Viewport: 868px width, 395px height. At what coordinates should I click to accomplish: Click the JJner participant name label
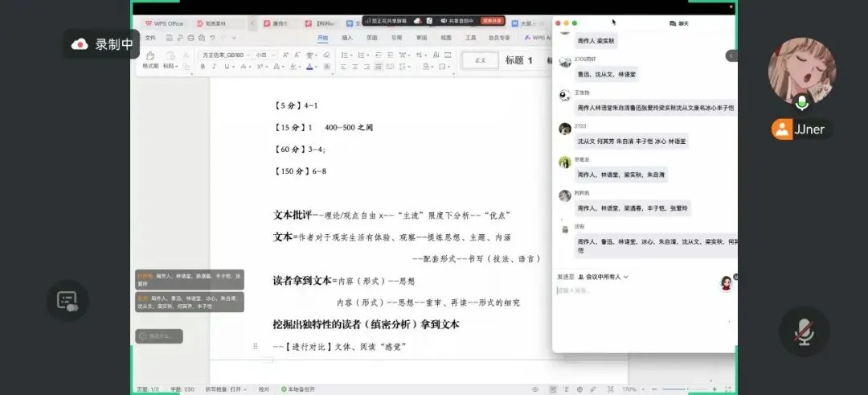point(803,130)
